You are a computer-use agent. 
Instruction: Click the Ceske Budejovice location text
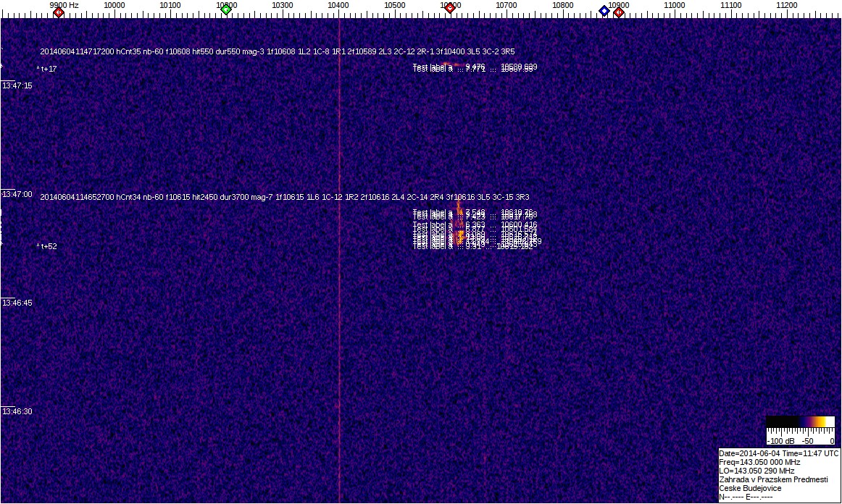pos(750,488)
